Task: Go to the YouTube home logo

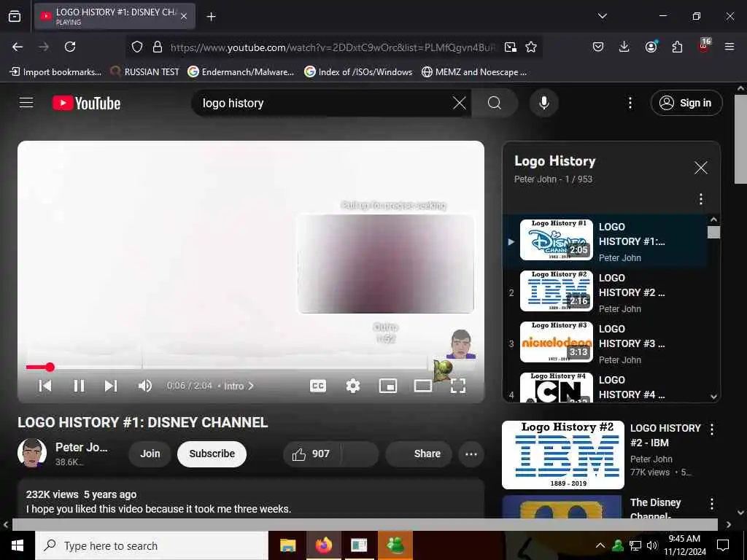Action: coord(86,103)
